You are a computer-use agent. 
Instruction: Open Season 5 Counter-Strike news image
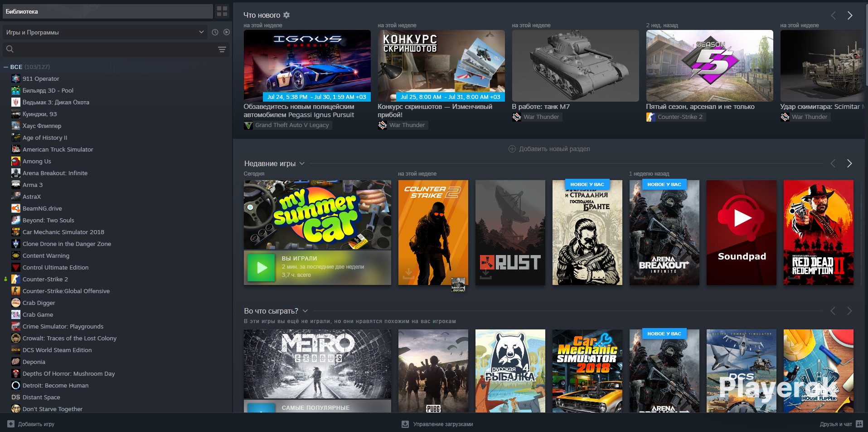pos(710,65)
